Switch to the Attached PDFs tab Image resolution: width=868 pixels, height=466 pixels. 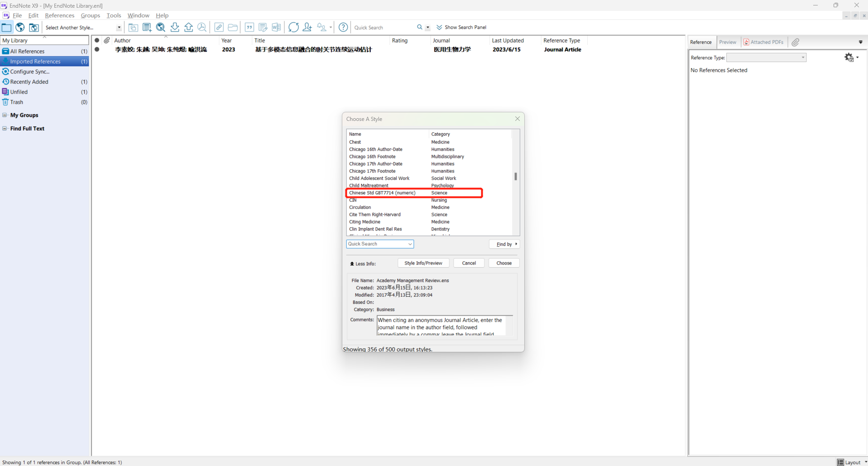point(763,42)
